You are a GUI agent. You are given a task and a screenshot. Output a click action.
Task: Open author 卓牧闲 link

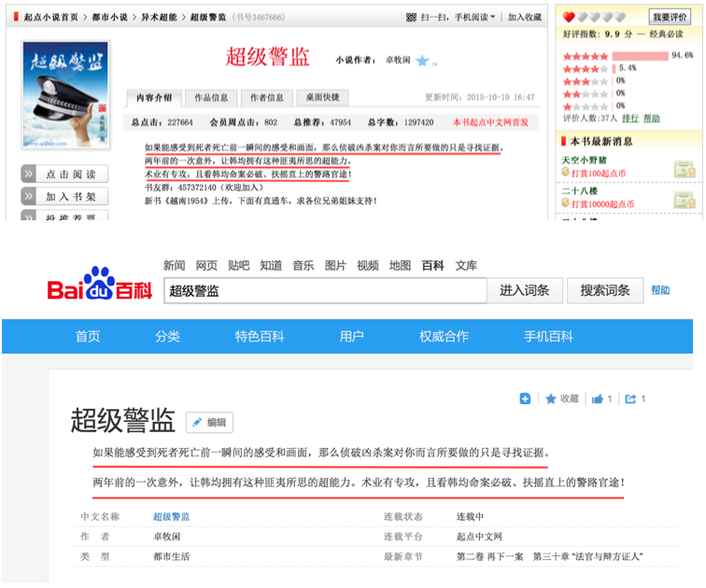pyautogui.click(x=398, y=60)
